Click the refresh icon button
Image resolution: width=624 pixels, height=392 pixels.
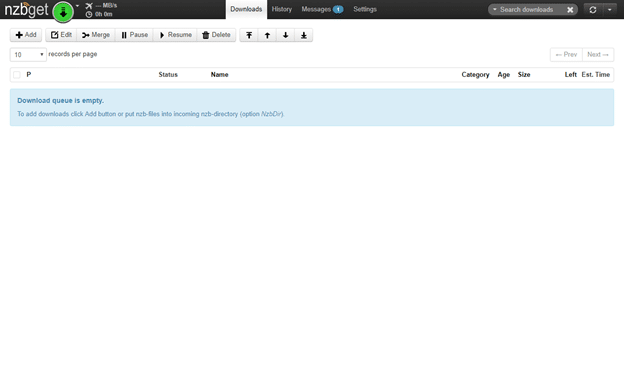point(593,10)
